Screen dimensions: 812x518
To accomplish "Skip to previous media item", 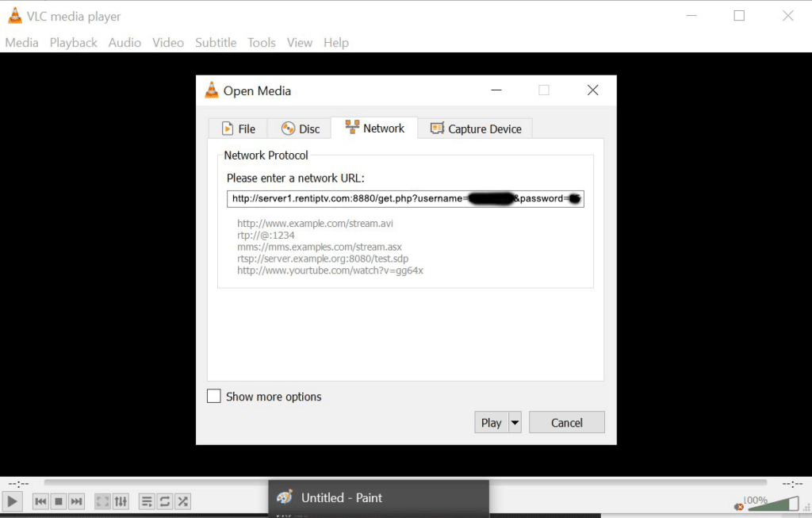I will tap(40, 501).
